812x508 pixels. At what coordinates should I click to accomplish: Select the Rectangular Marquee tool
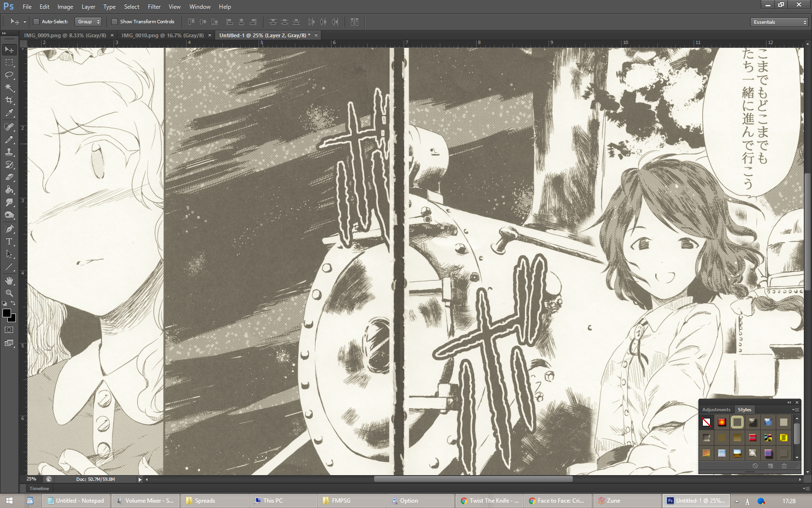click(9, 62)
